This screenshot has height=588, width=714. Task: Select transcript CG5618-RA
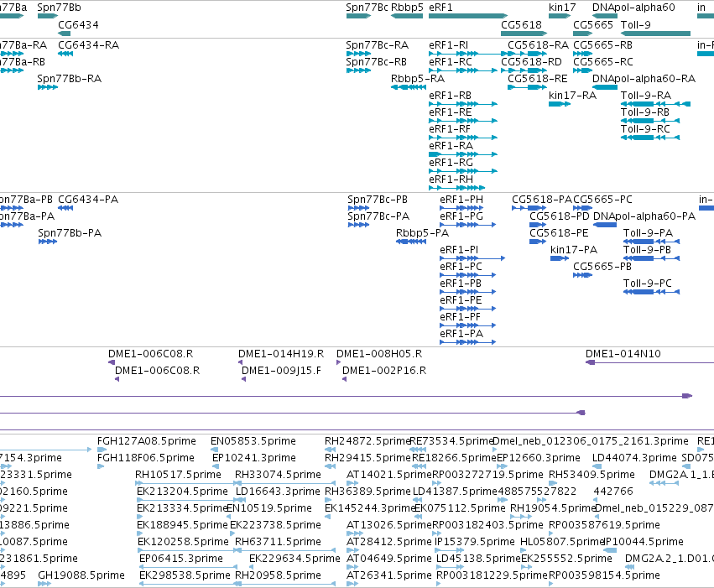point(539,45)
